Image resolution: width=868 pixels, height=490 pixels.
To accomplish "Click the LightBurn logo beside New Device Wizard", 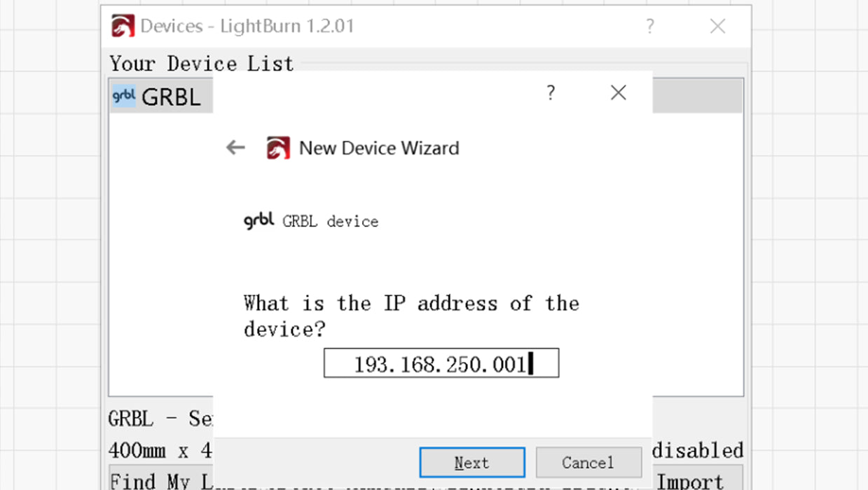I will click(278, 148).
